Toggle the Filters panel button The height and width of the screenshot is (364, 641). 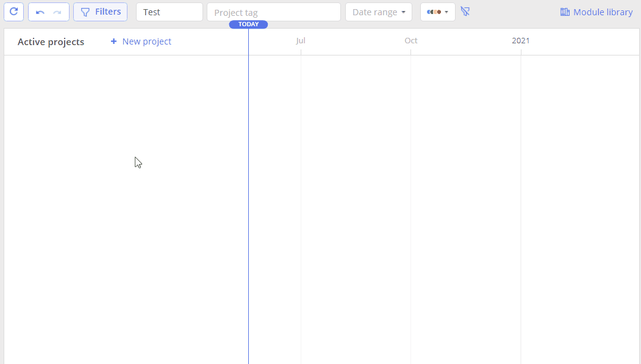(100, 12)
